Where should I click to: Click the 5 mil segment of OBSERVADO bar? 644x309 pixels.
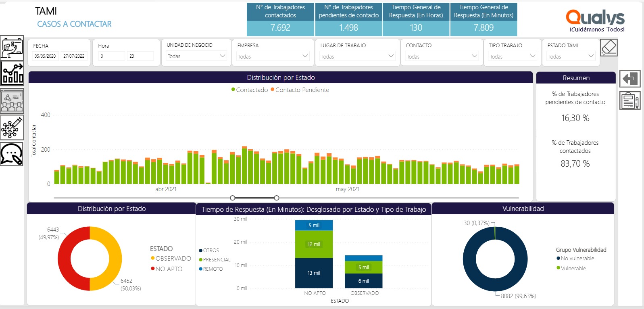click(x=363, y=267)
